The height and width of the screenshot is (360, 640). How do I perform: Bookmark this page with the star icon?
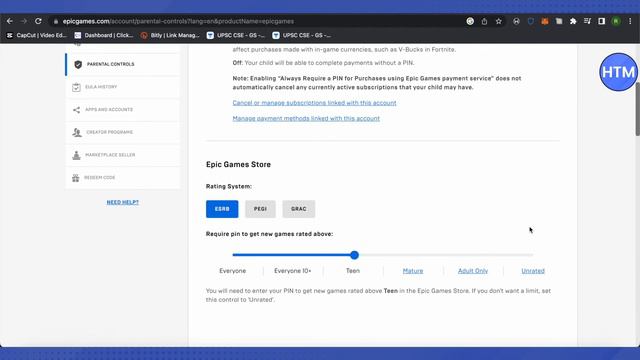click(x=499, y=21)
